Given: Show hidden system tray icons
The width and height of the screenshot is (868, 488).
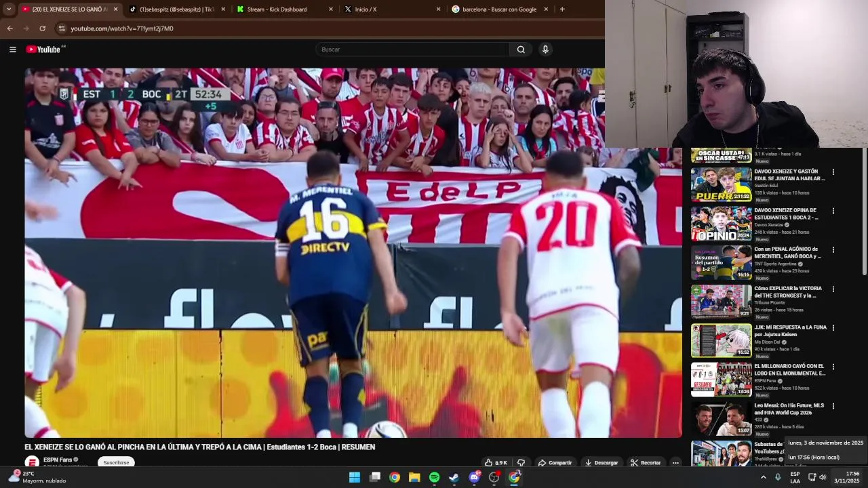Looking at the screenshot, I should (x=763, y=477).
